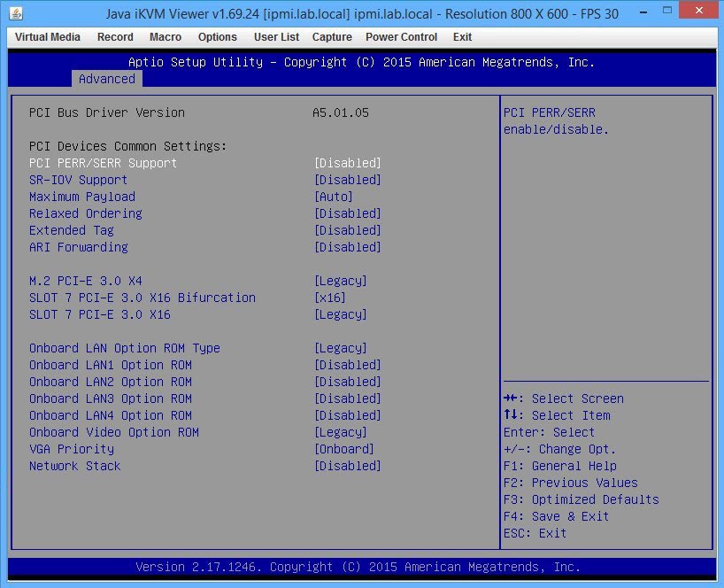Image resolution: width=724 pixels, height=588 pixels.
Task: Select SR-IOV Support setting
Action: tap(78, 180)
